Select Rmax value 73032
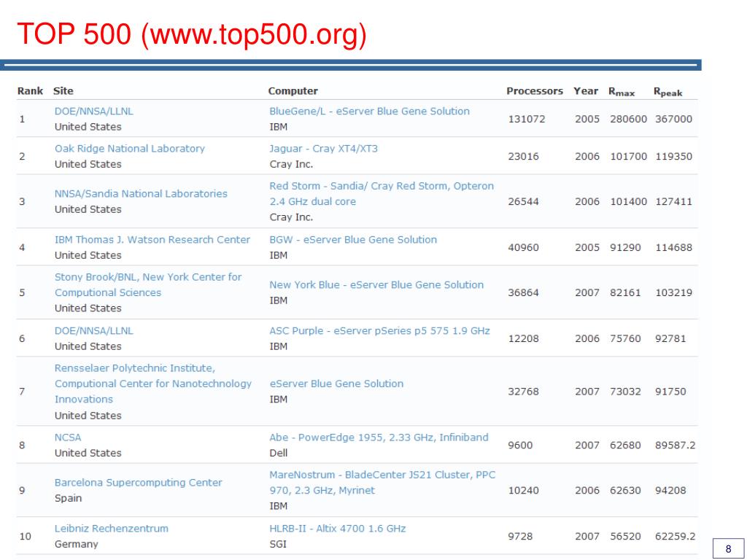 625,392
